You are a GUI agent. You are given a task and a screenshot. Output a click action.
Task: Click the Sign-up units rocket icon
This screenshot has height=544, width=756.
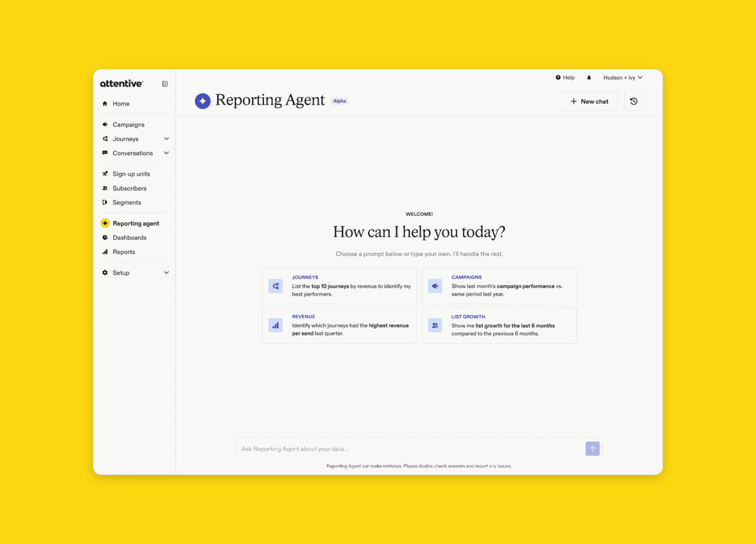pos(105,174)
